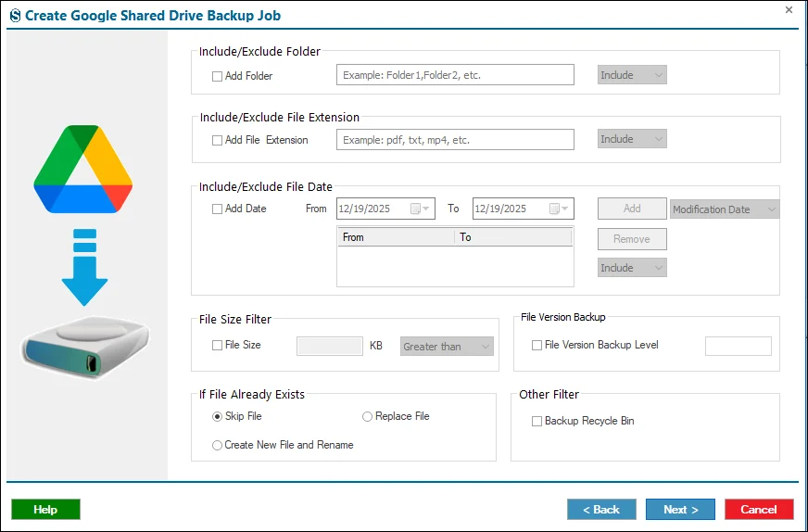Viewport: 808px width, 532px height.
Task: Click the file extension input field
Action: tap(455, 140)
